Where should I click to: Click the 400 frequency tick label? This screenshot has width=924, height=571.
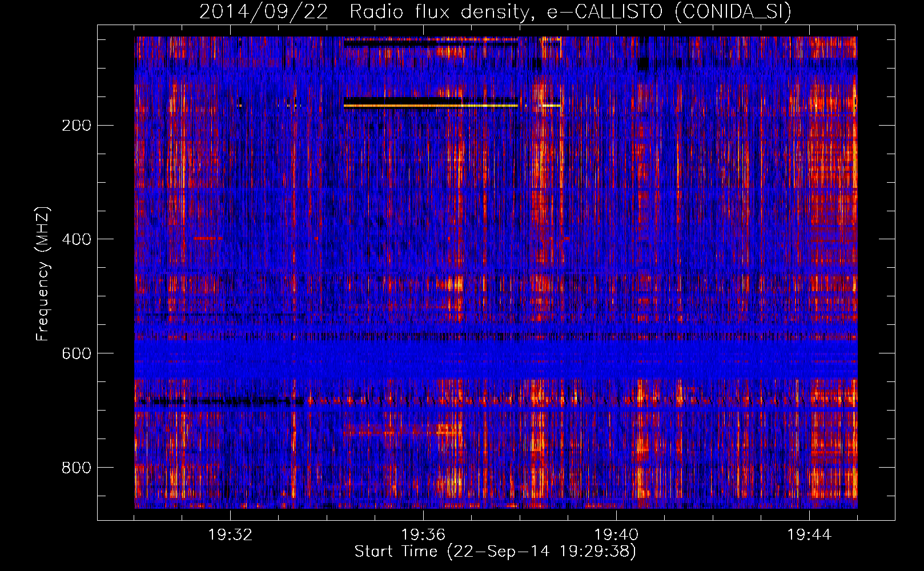point(77,239)
